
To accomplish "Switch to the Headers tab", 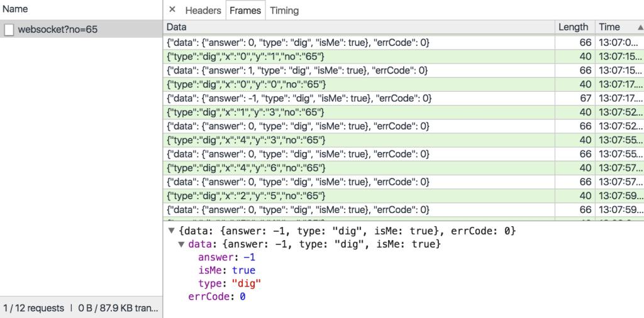I will (x=203, y=10).
